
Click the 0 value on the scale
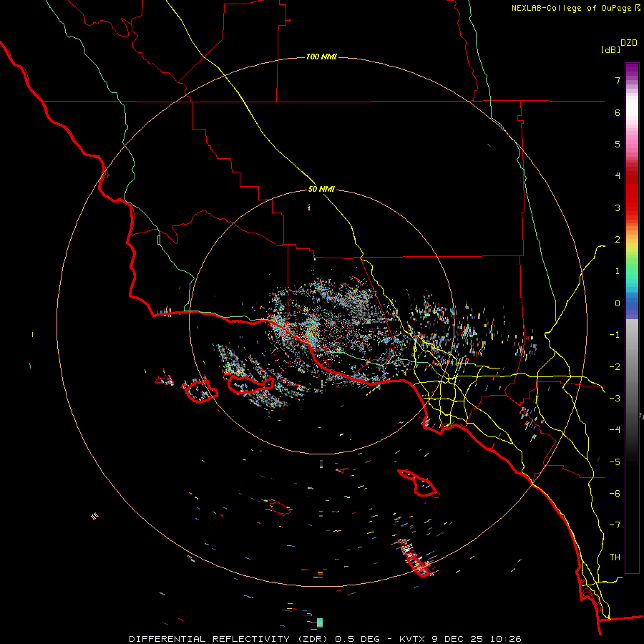pyautogui.click(x=618, y=303)
